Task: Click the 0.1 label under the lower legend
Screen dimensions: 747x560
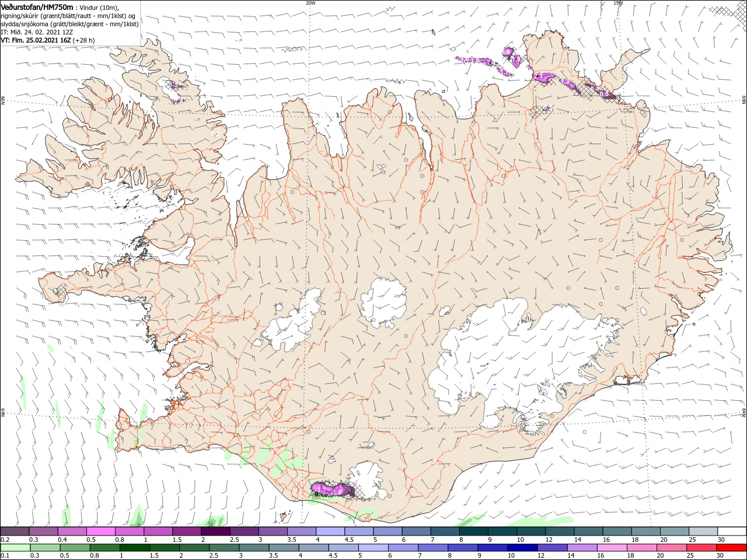Action: click(x=4, y=556)
